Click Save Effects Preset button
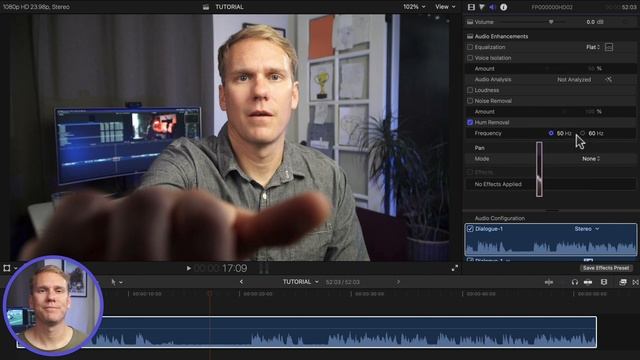640x360 pixels. [606, 268]
